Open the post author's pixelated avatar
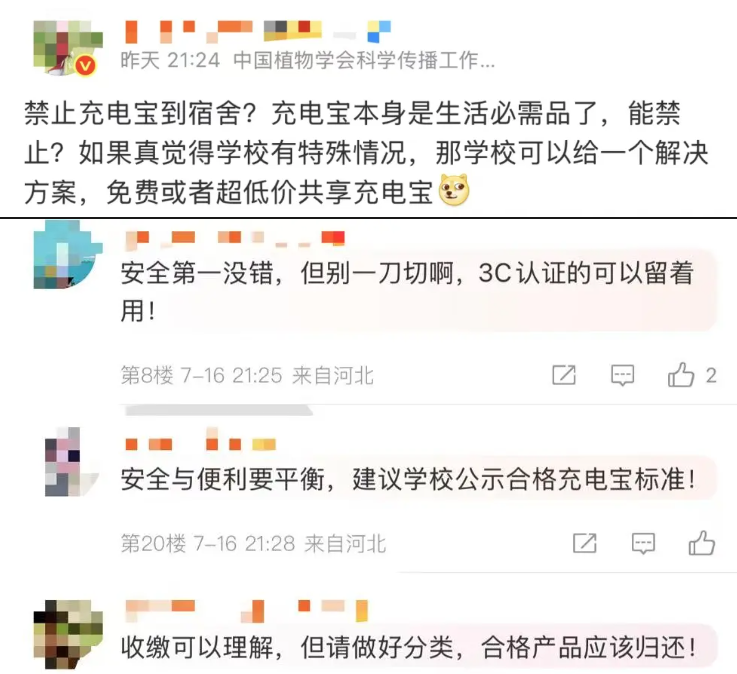Image resolution: width=737 pixels, height=674 pixels. coord(68,47)
